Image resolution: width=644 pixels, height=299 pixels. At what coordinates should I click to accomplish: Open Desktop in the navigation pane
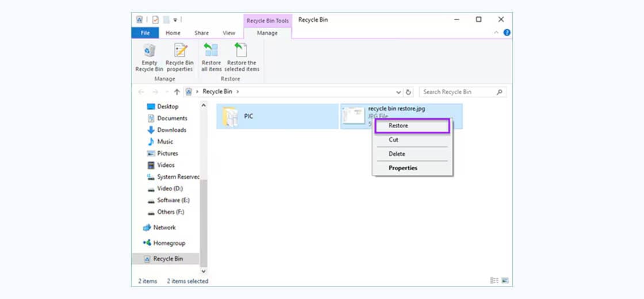(167, 106)
